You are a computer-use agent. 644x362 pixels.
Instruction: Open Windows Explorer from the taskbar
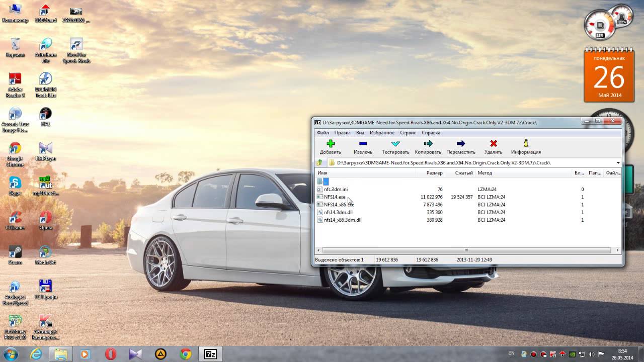point(61,354)
